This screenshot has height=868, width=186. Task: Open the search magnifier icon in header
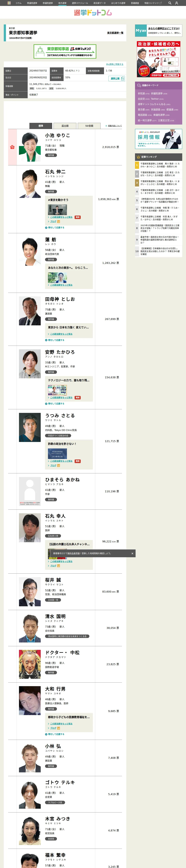pyautogui.click(x=170, y=3)
